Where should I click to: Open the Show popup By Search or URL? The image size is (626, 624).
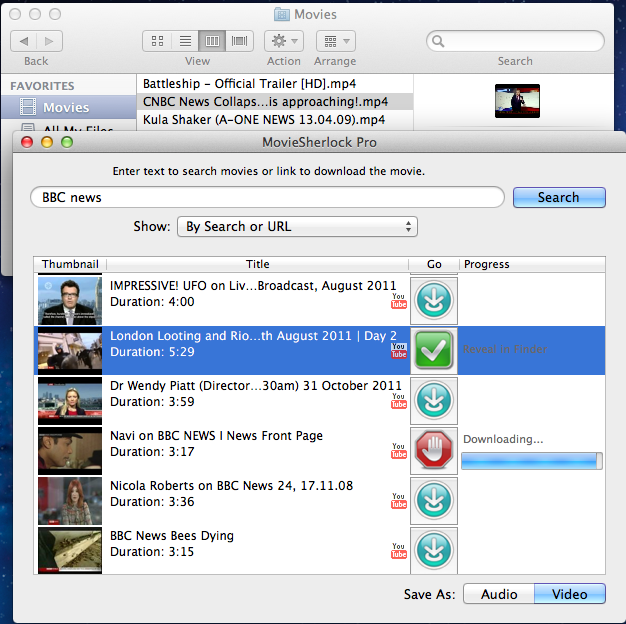click(297, 226)
